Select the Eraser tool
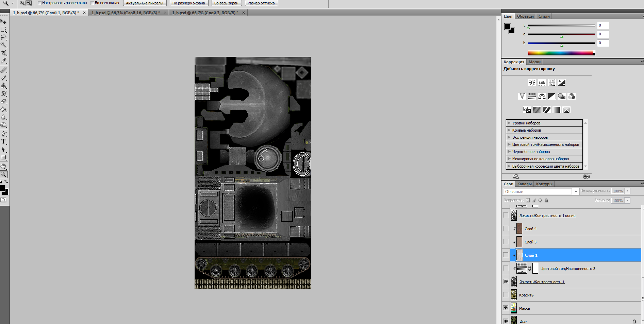644x324 pixels. click(4, 101)
